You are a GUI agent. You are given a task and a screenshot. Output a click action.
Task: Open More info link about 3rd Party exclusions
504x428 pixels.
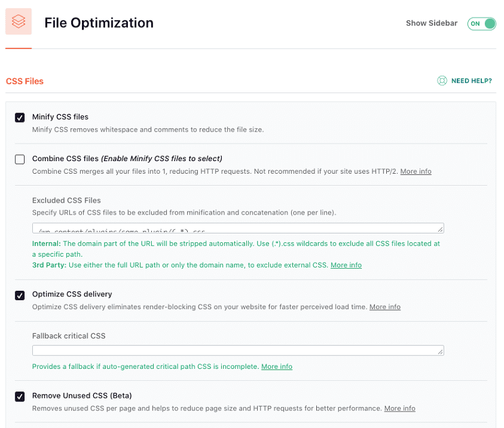coord(346,265)
